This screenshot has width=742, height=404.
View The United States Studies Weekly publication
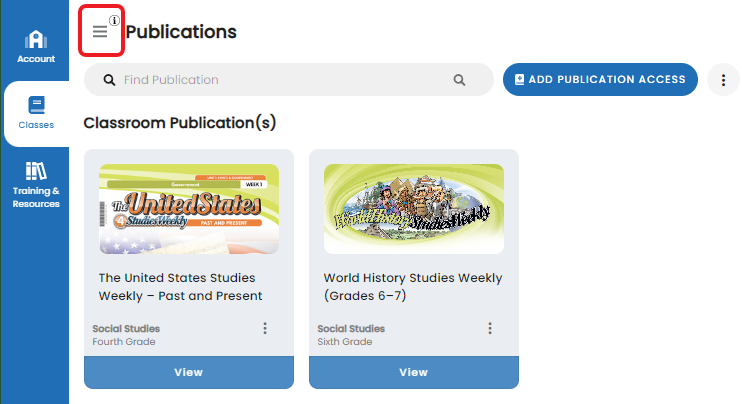click(189, 372)
